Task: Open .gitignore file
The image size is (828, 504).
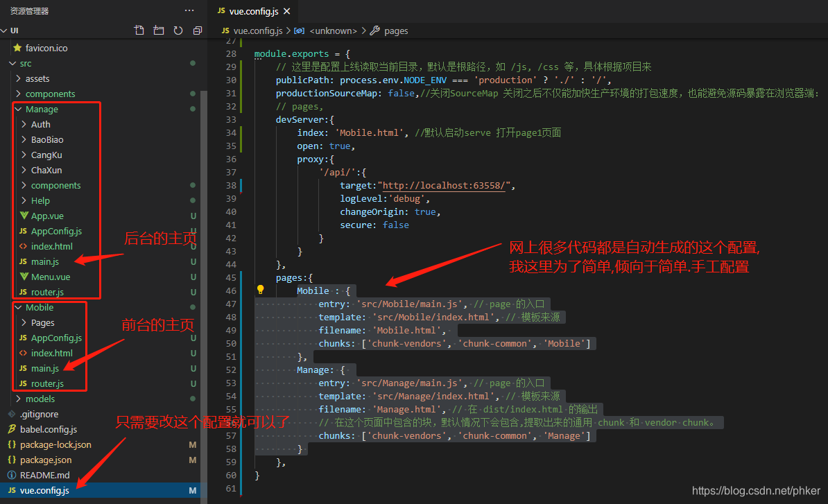Action: 39,414
